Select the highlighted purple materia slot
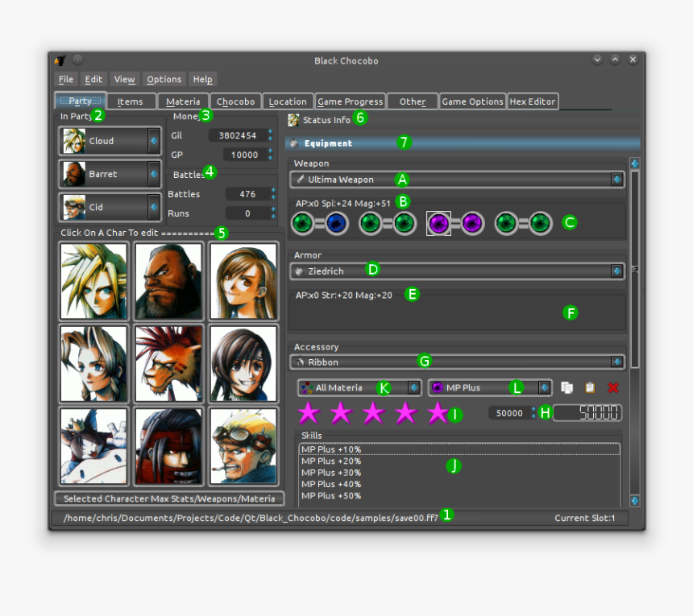This screenshot has width=693, height=616. [x=438, y=223]
